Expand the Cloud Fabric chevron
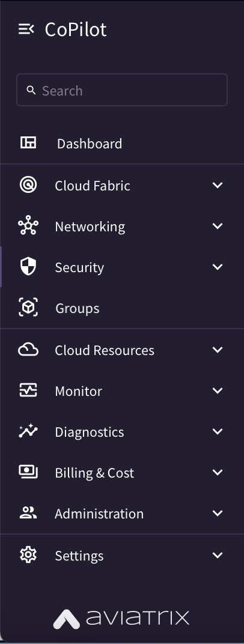244x644 pixels. (x=218, y=185)
